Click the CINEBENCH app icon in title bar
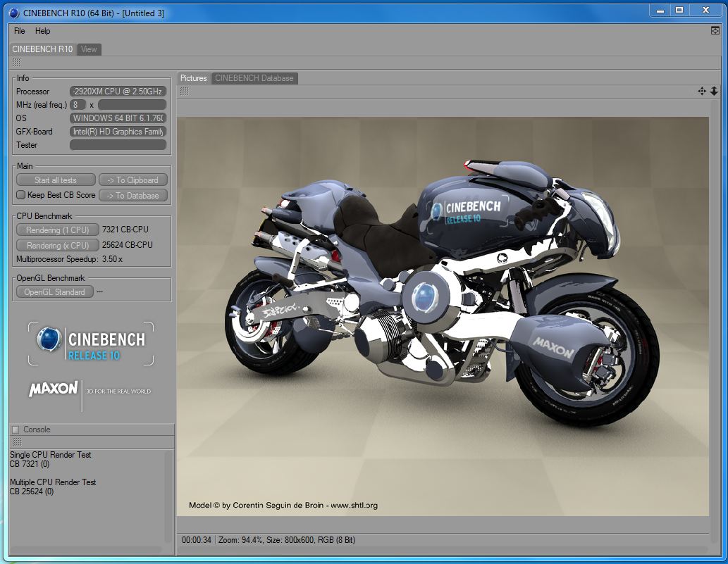The image size is (728, 564). point(14,13)
